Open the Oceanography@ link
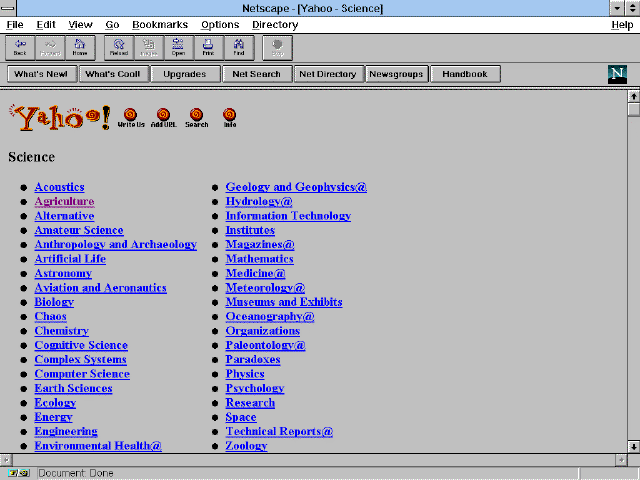 270,317
